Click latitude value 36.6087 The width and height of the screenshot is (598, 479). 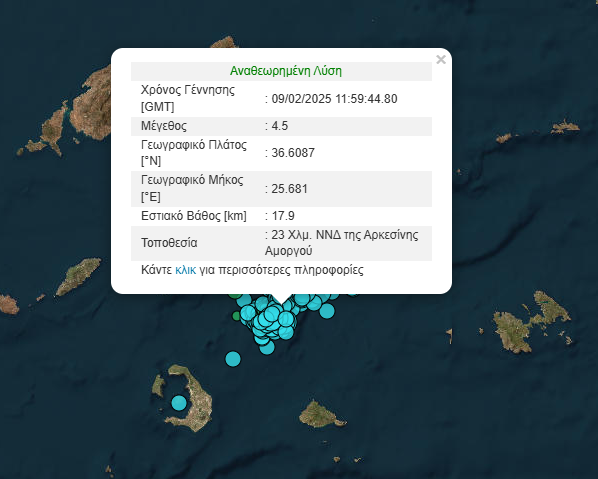(x=293, y=153)
